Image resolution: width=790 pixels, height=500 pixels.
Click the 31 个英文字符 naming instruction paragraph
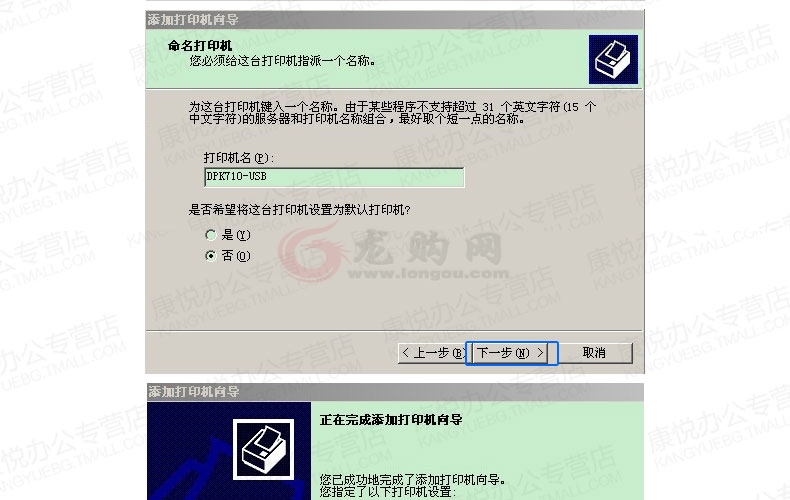click(x=392, y=113)
